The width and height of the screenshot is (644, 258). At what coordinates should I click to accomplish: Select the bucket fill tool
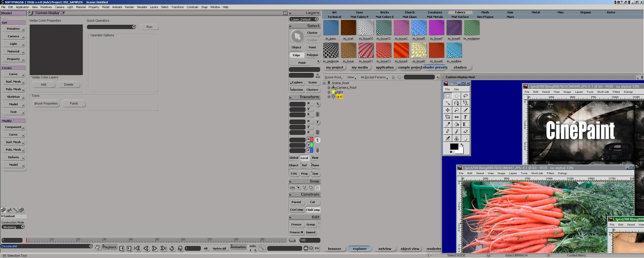point(456,124)
